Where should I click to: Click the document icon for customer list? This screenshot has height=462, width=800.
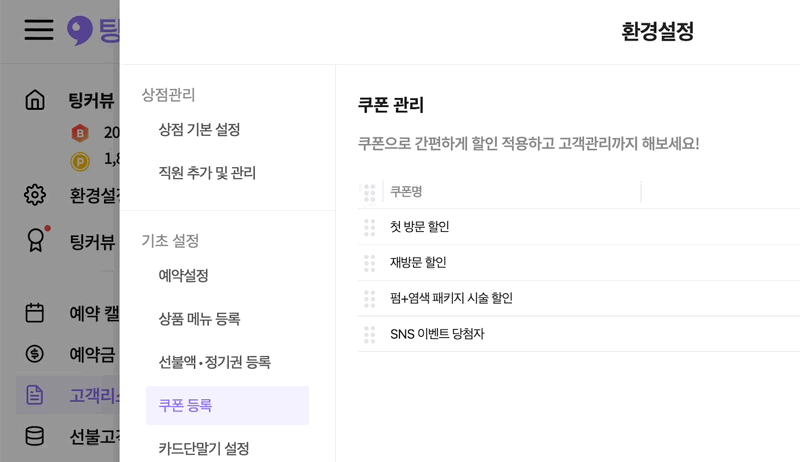click(x=35, y=395)
